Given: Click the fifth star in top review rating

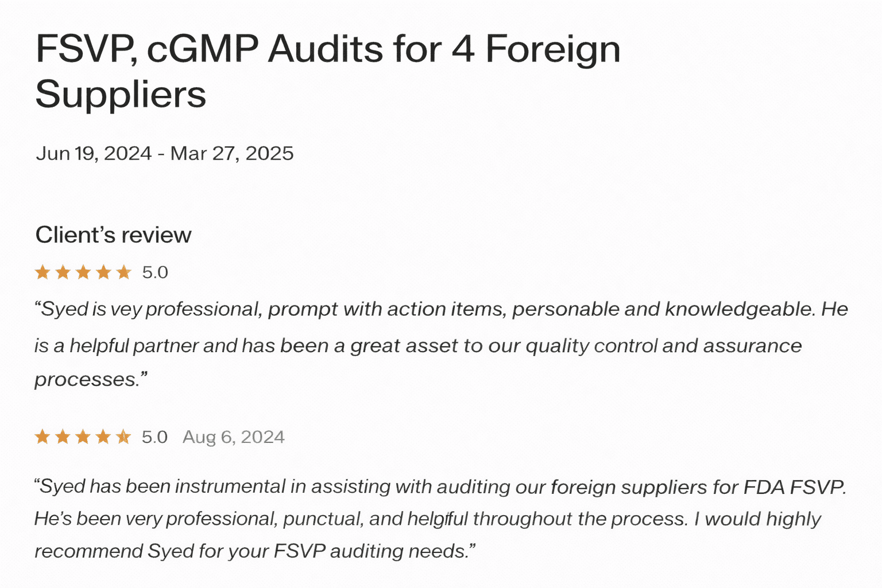Looking at the screenshot, I should pos(124,272).
